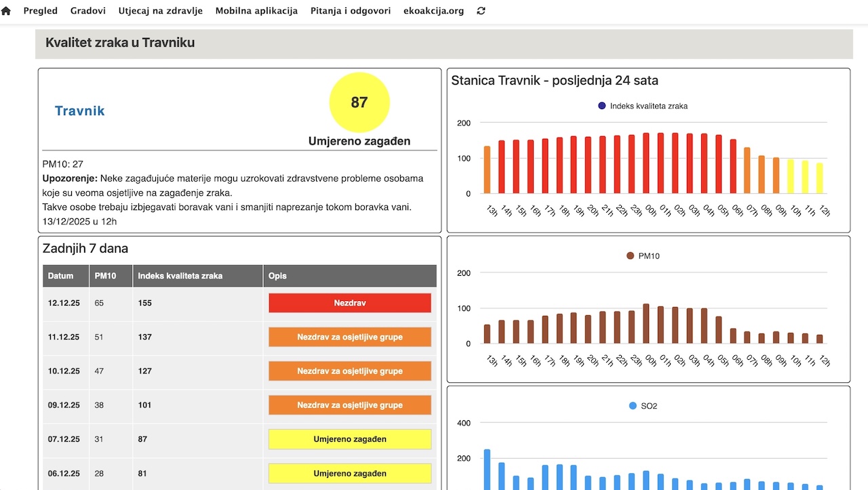Open the Gradovi menu item
Image resolution: width=868 pixels, height=490 pixels.
pyautogui.click(x=88, y=11)
